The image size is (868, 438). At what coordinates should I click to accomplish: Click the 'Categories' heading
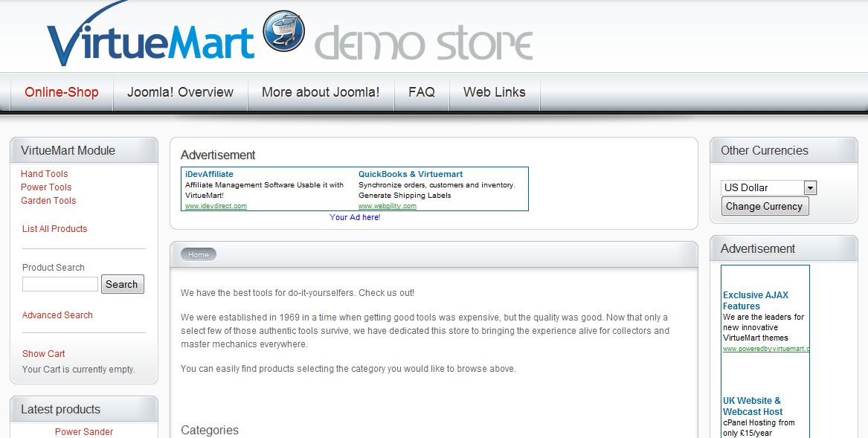tap(210, 431)
